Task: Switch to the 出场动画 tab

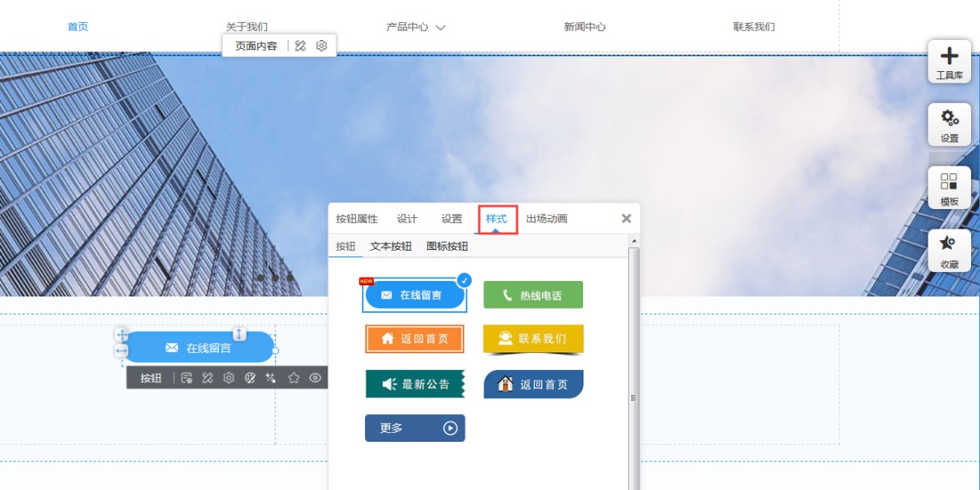Action: point(546,219)
